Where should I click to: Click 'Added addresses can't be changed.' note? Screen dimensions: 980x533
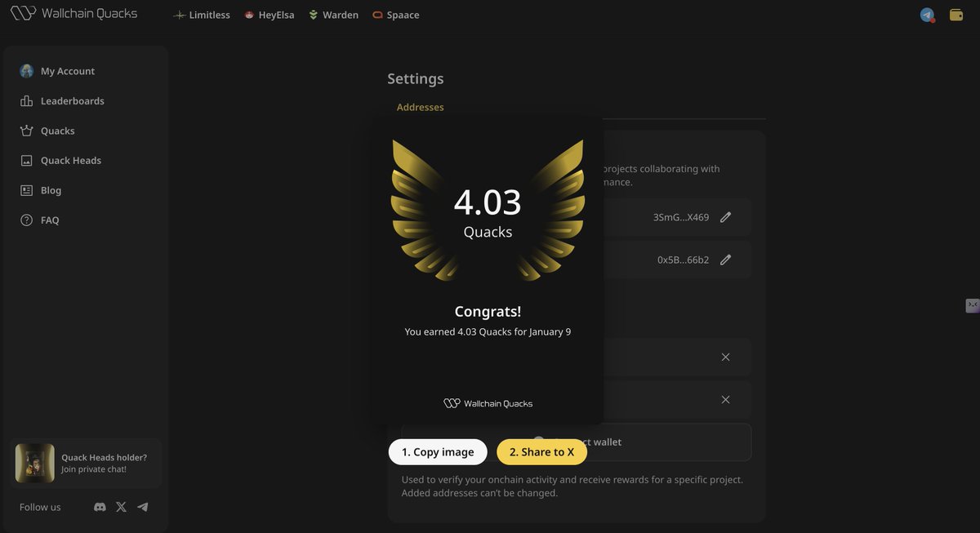coord(479,493)
